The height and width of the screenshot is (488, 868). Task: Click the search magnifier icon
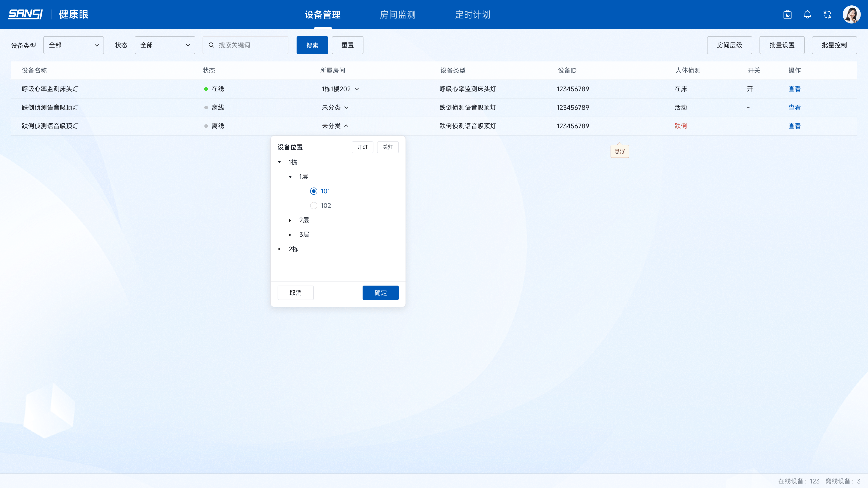pos(212,45)
